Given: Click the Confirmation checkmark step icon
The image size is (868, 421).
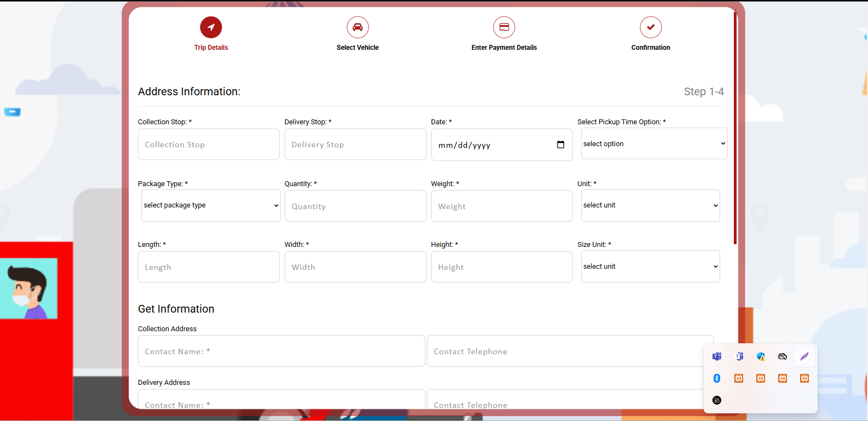Looking at the screenshot, I should coord(651,27).
